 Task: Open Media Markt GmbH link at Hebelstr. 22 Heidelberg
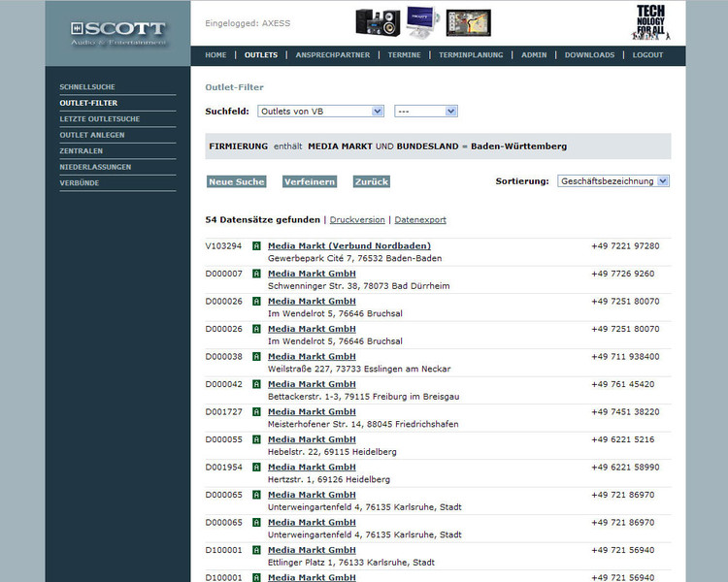tap(312, 439)
